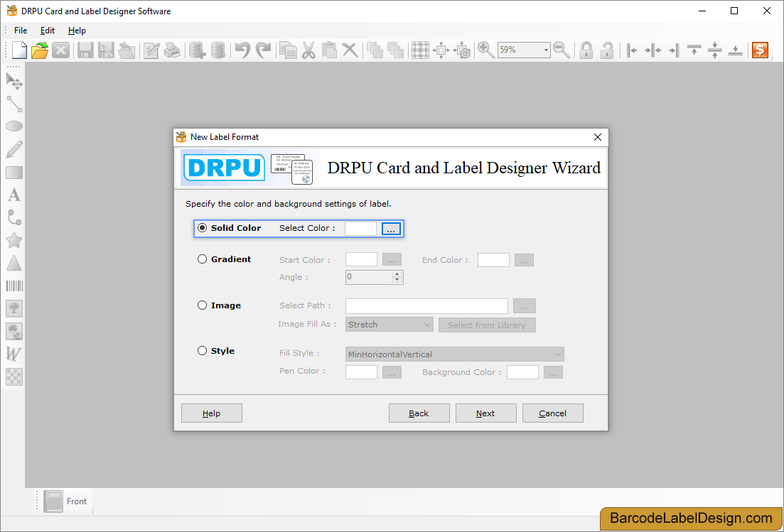Click the Pen Color swatch
This screenshot has width=784, height=532.
pos(361,372)
